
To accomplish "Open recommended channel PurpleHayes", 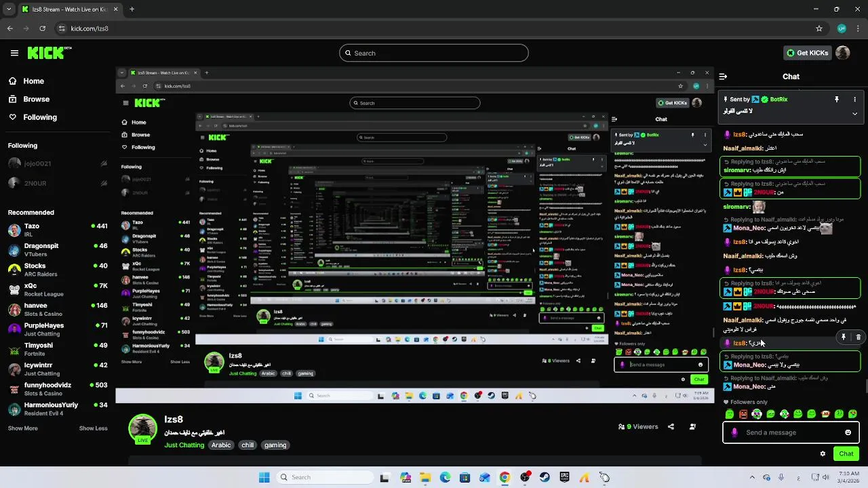I will click(56, 329).
